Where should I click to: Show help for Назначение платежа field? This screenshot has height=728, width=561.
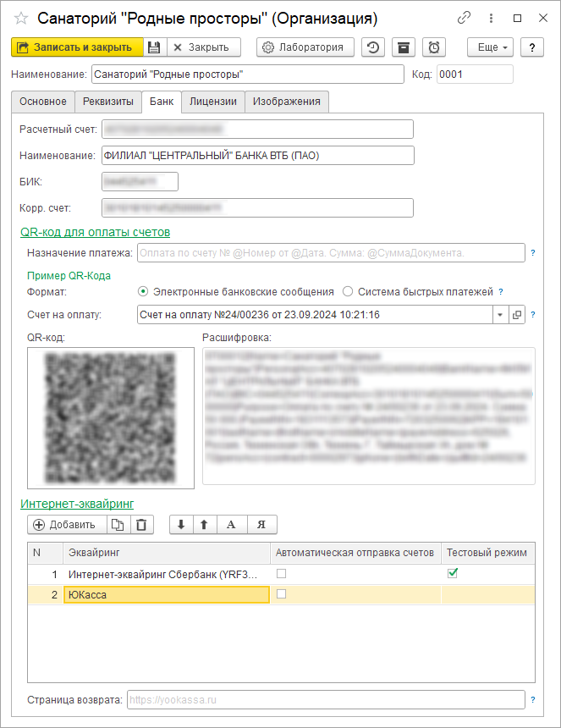[533, 253]
